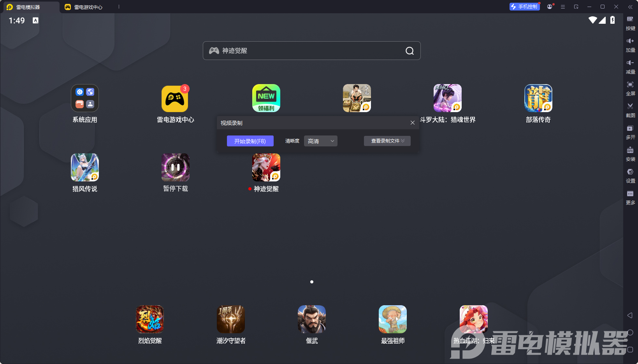Image resolution: width=638 pixels, height=364 pixels.
Task: Open the NEW 领福利 app icon
Action: pos(266,98)
